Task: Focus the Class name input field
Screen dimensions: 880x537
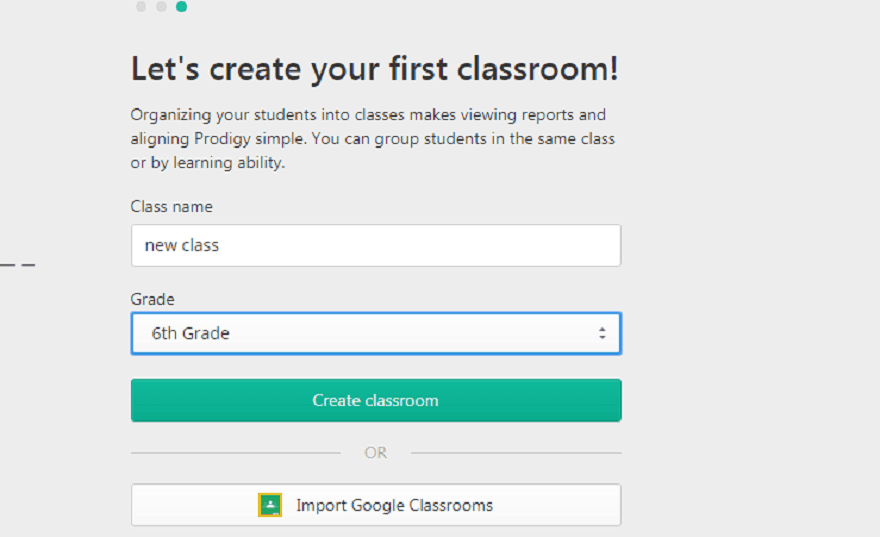Action: [x=375, y=245]
